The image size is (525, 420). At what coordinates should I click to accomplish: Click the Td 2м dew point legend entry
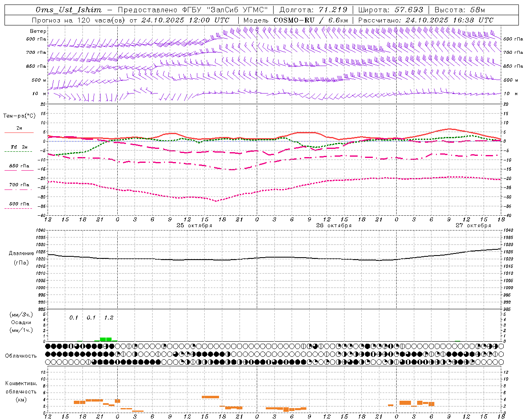point(19,147)
